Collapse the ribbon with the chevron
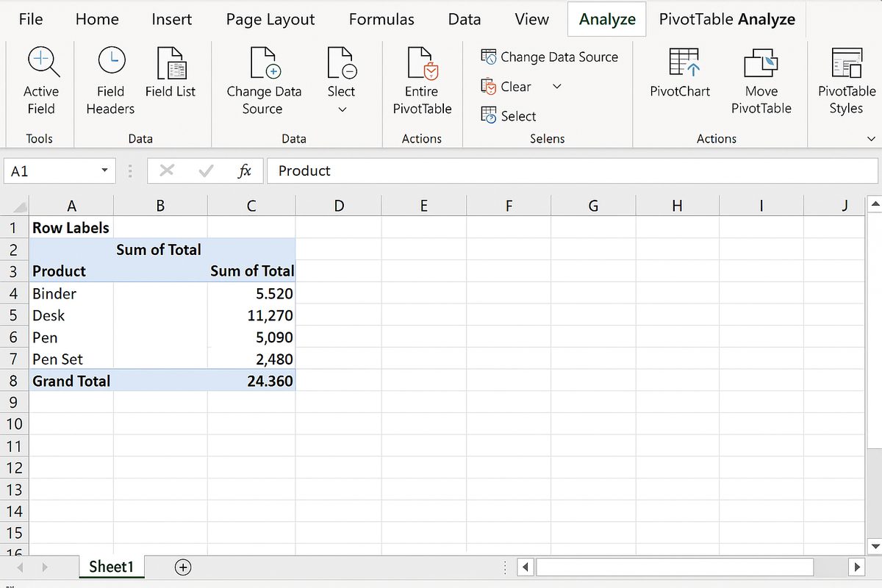Viewport: 882px width, 588px height. coord(872,138)
